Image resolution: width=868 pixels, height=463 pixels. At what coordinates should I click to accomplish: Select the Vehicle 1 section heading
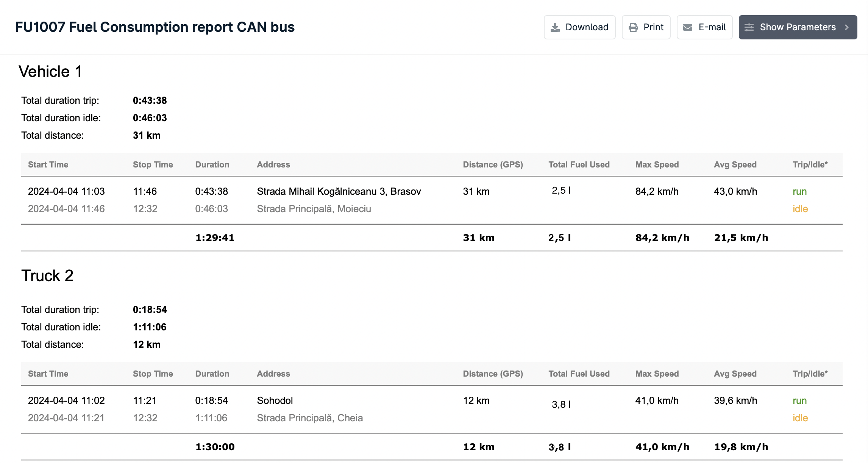tap(51, 71)
